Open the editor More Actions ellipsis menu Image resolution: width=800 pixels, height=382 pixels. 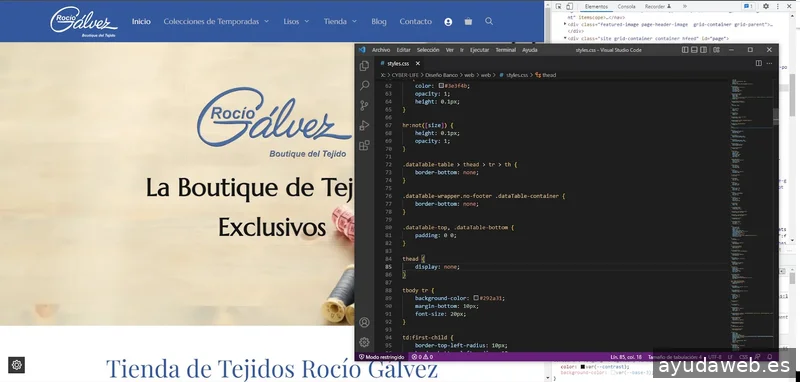[x=769, y=63]
